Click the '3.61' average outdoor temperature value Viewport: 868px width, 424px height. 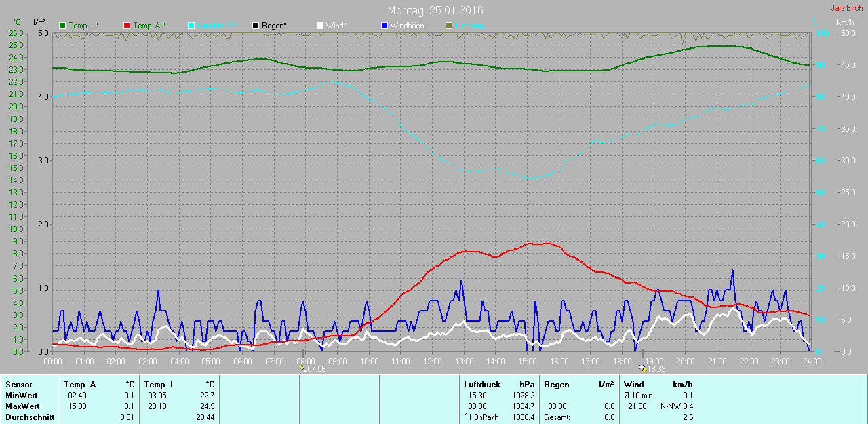[x=127, y=417]
